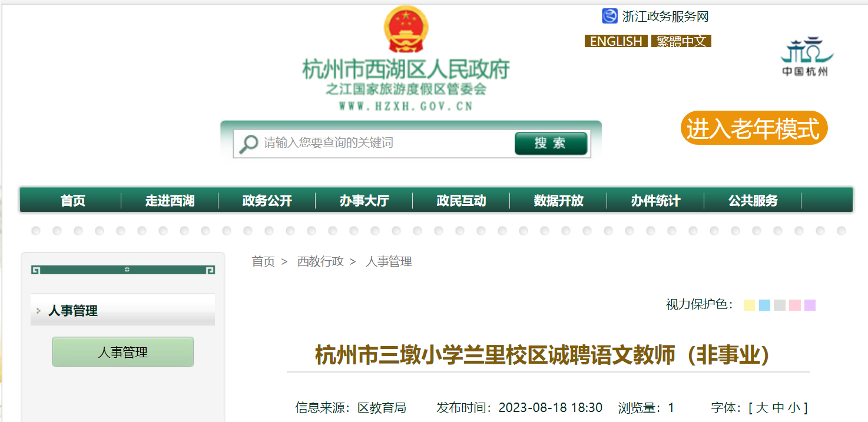Open the 走进西湖 menu item
868x422 pixels.
[170, 201]
